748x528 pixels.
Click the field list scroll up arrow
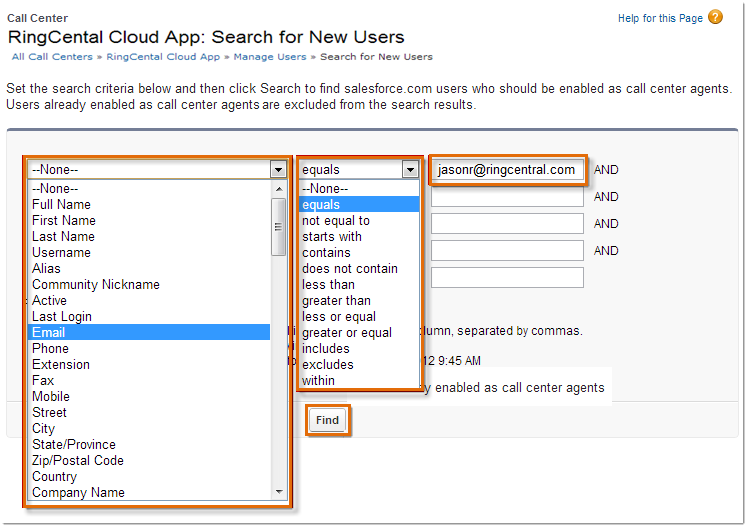coord(279,189)
